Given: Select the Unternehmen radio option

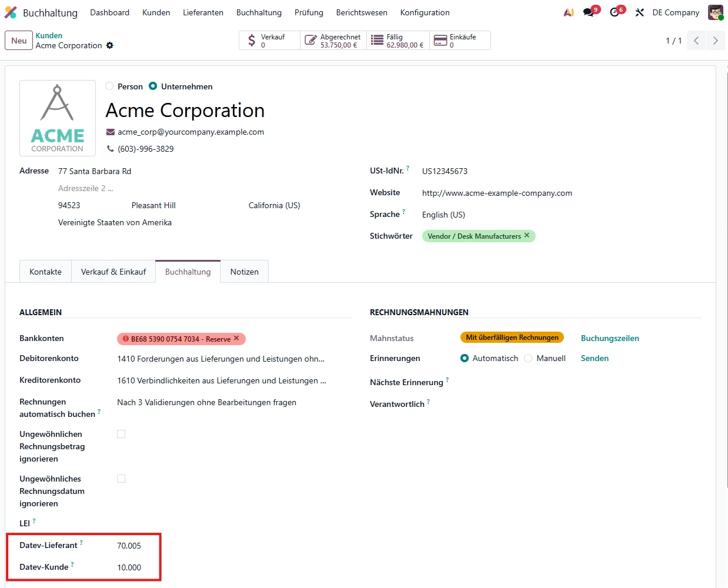Looking at the screenshot, I should point(153,86).
